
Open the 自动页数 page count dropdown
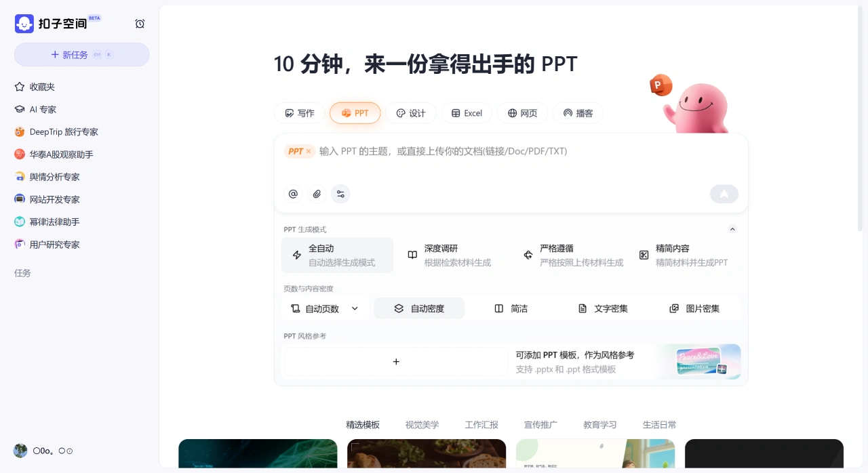(x=325, y=308)
